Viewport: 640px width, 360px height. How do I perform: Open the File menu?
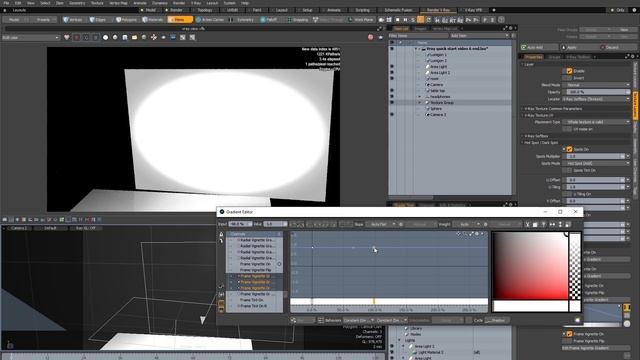(x=6, y=3)
